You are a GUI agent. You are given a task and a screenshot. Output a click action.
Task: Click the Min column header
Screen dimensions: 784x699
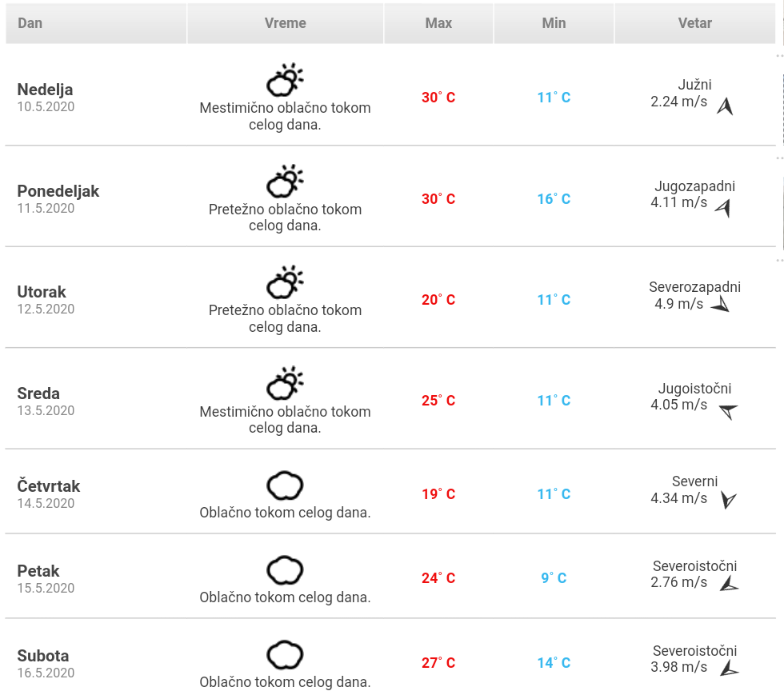point(554,23)
